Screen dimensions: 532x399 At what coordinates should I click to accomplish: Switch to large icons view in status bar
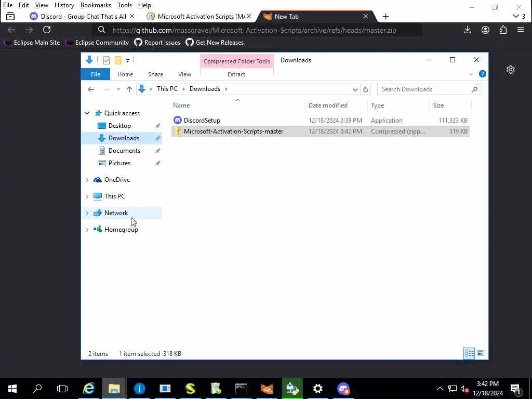click(481, 353)
